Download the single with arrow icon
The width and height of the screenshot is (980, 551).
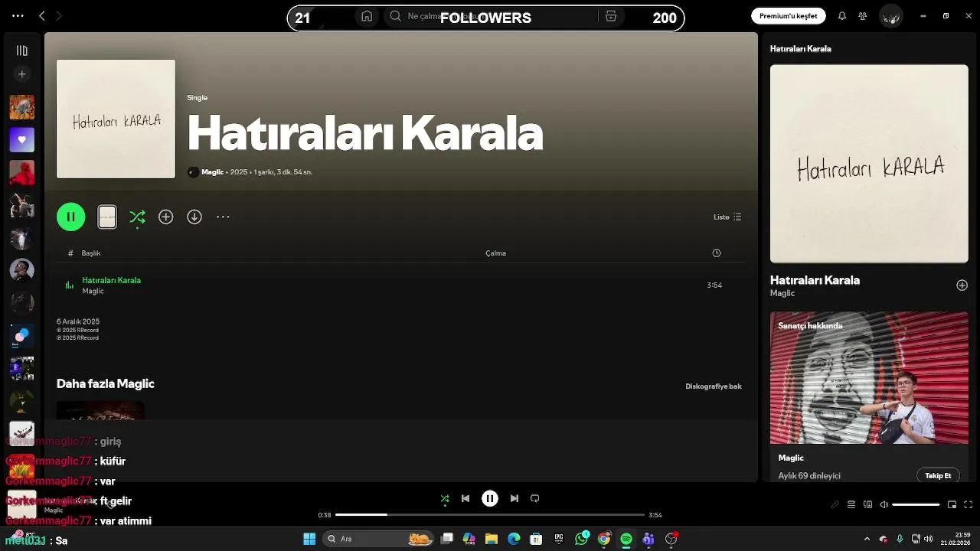[194, 217]
